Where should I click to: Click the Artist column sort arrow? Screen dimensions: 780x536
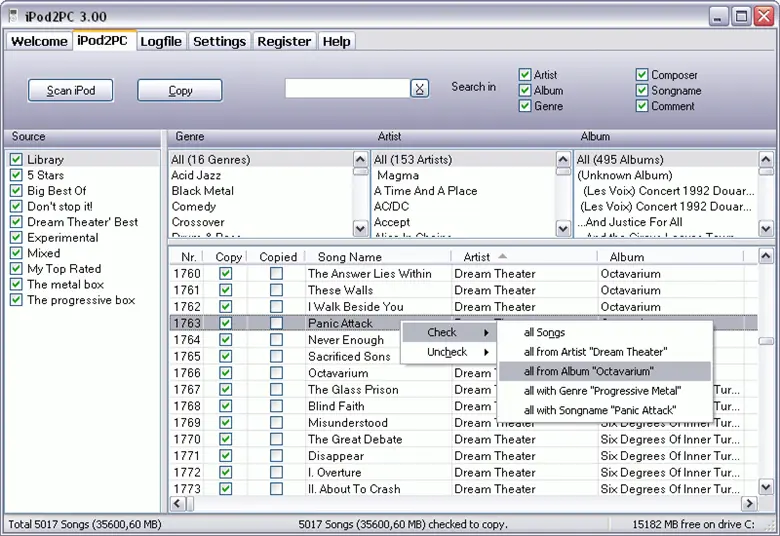(x=502, y=257)
